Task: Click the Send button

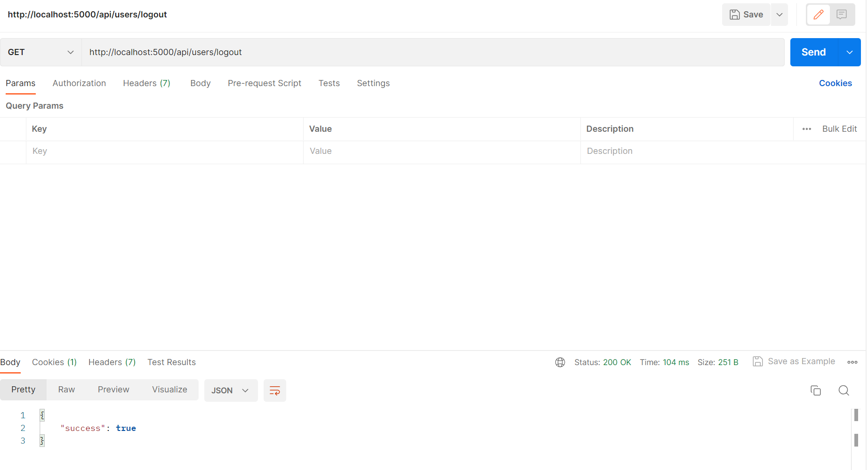Action: pos(814,52)
